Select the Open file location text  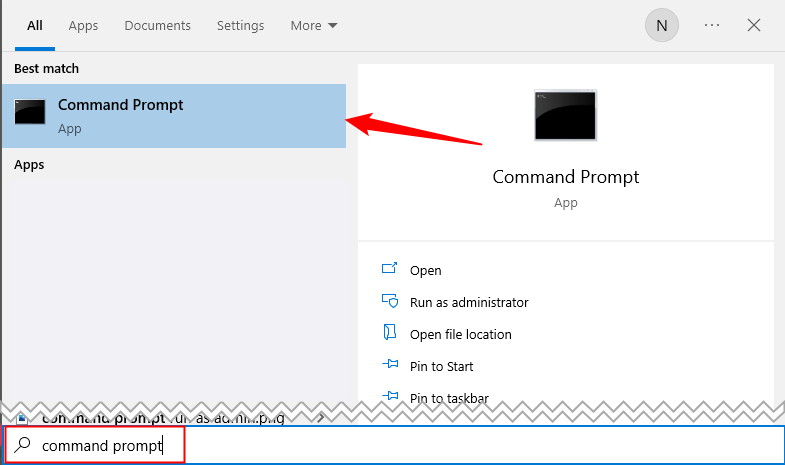460,334
